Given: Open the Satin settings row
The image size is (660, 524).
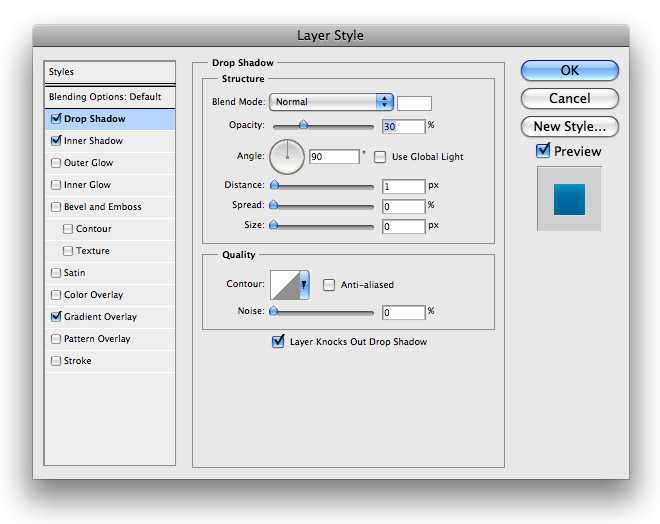Looking at the screenshot, I should [110, 273].
